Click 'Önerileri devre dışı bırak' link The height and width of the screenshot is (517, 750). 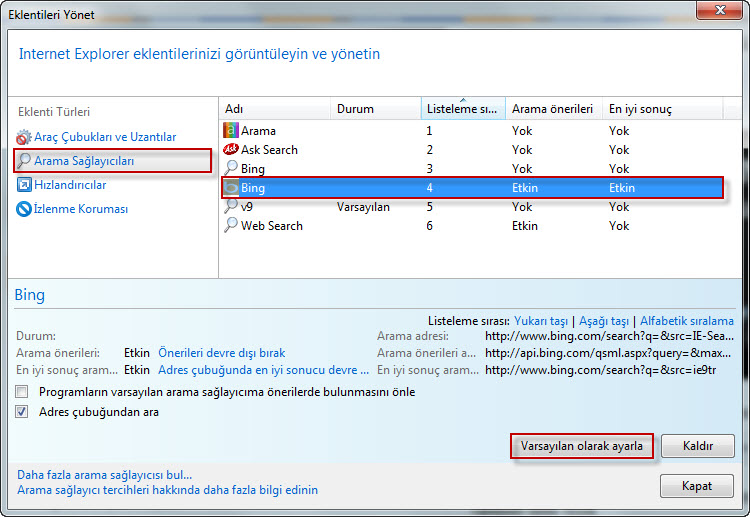(221, 353)
